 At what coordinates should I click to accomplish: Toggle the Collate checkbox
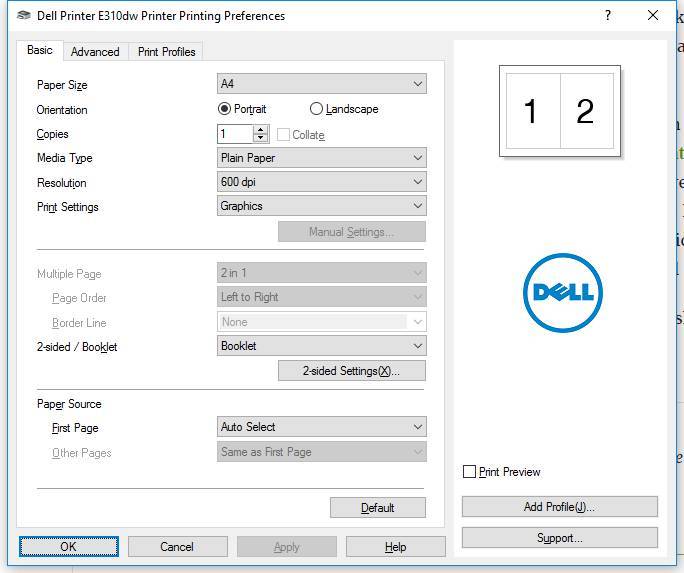(x=283, y=135)
